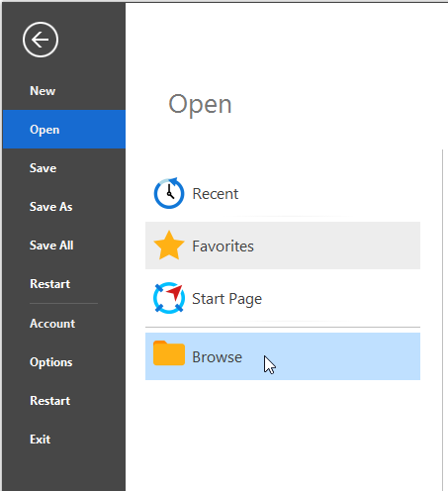Click the Browse text label

coord(217,357)
